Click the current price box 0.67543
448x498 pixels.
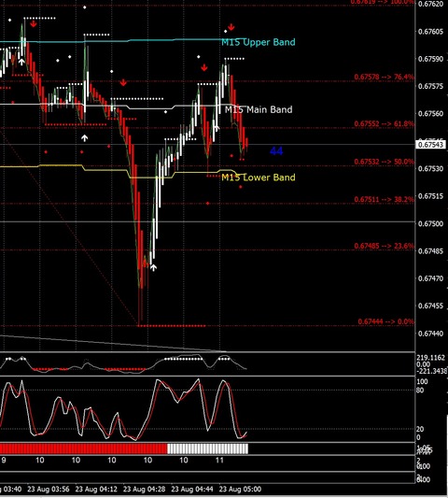click(x=430, y=145)
